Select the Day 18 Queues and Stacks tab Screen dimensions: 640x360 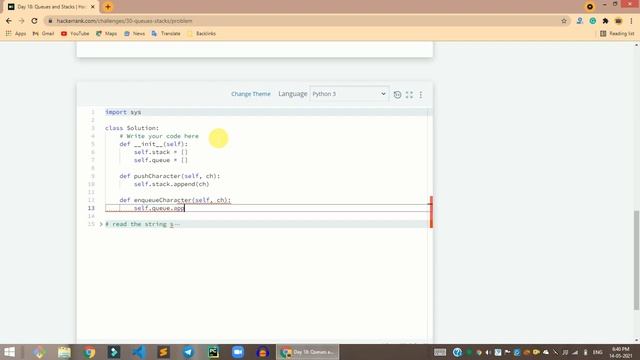click(51, 7)
